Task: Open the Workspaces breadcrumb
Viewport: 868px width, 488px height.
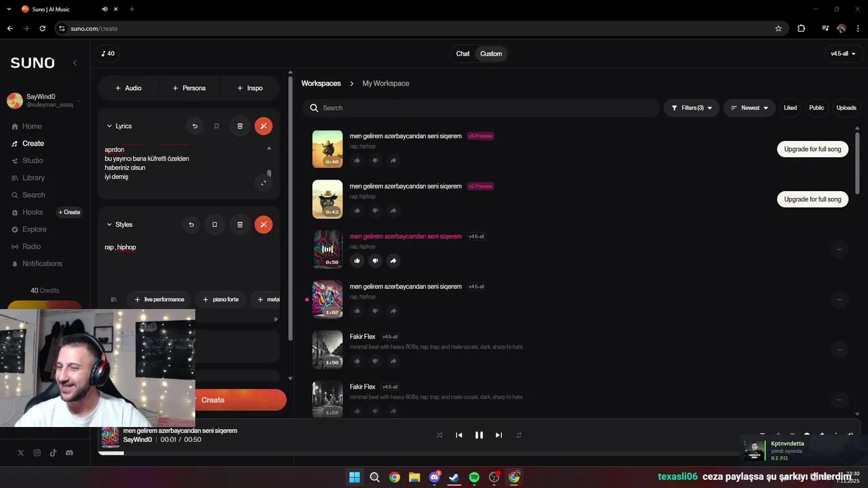Action: click(321, 83)
